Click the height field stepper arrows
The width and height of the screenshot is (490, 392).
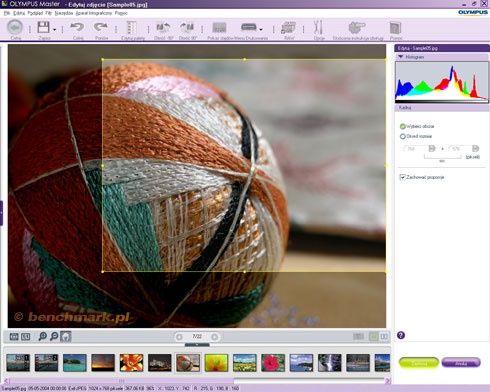coord(475,148)
